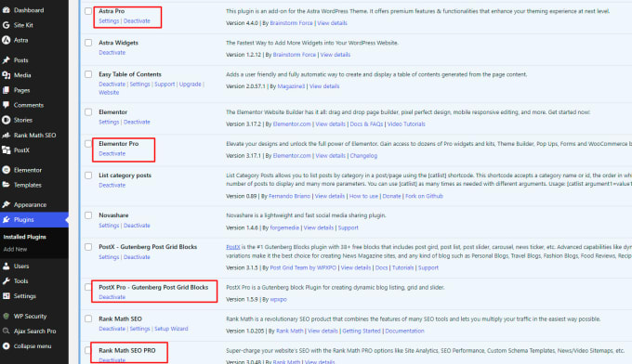Open Brainstorm Force link for Astra Widgets

click(295, 55)
